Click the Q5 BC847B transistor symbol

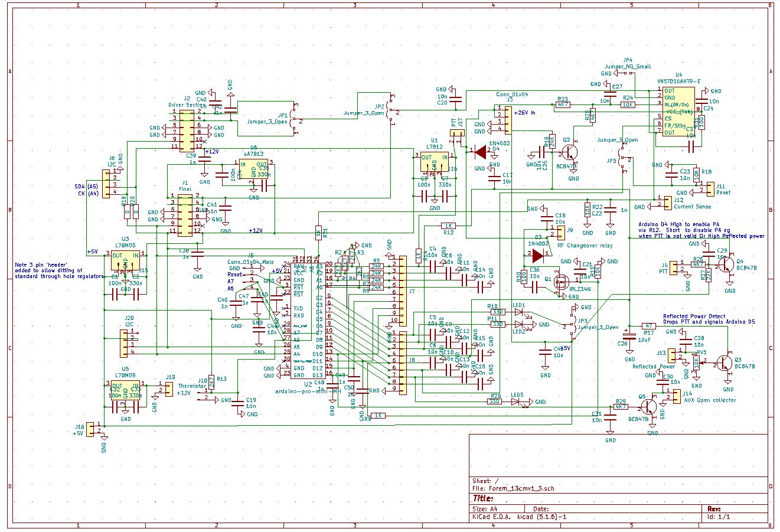(x=650, y=406)
